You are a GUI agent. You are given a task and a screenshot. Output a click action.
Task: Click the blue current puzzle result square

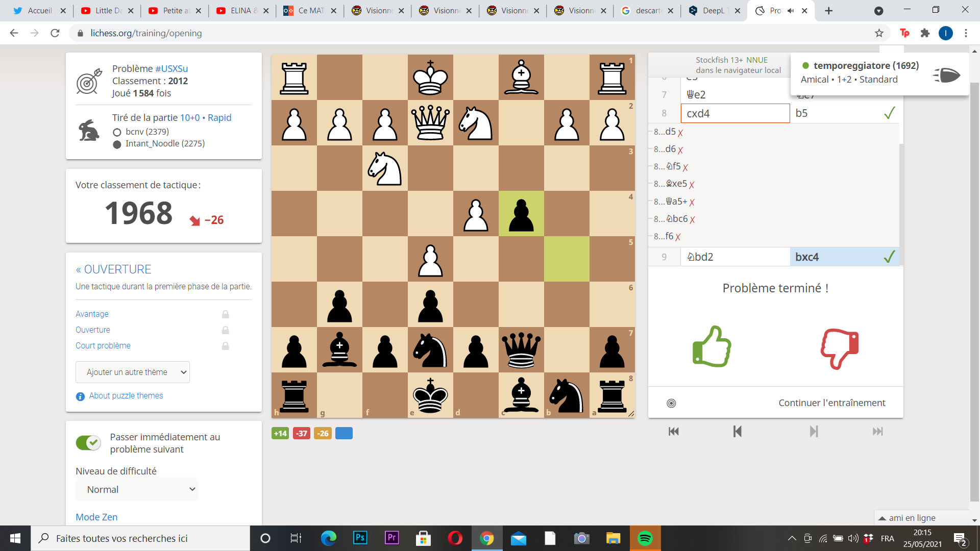coord(344,434)
